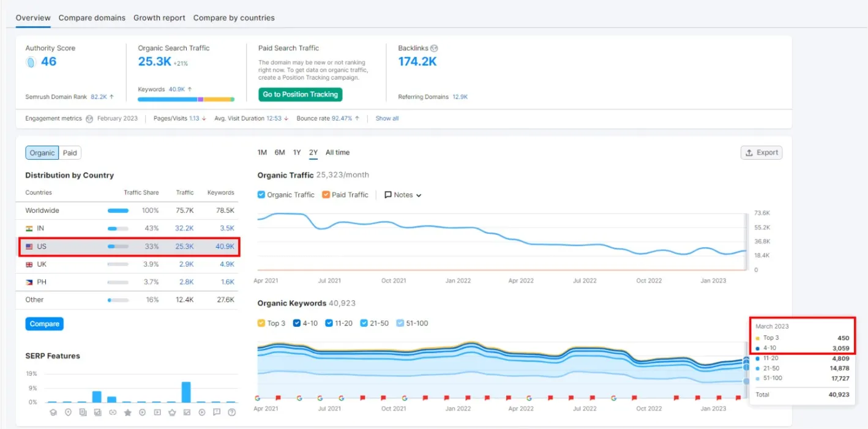This screenshot has width=868, height=429.
Task: Click the up arrow beside Semrush Domain Rank 82.2K
Action: pos(111,97)
